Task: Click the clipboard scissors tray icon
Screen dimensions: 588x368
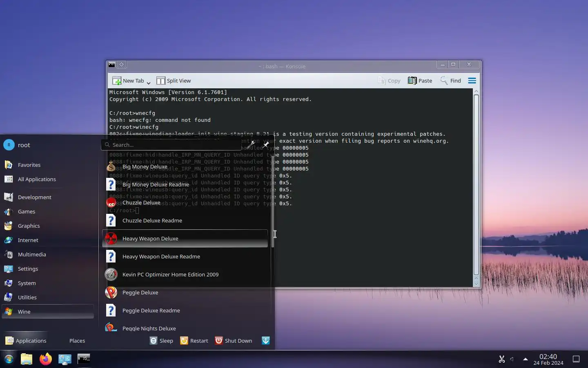Action: point(502,359)
